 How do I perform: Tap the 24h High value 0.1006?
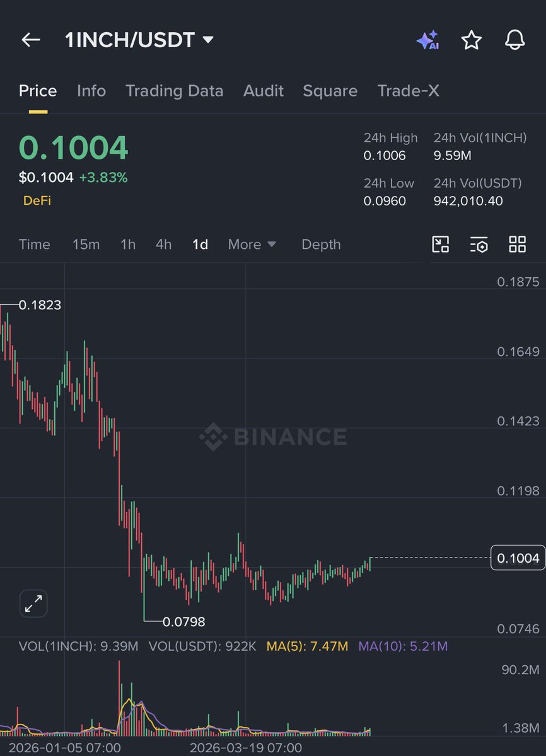pyautogui.click(x=385, y=156)
